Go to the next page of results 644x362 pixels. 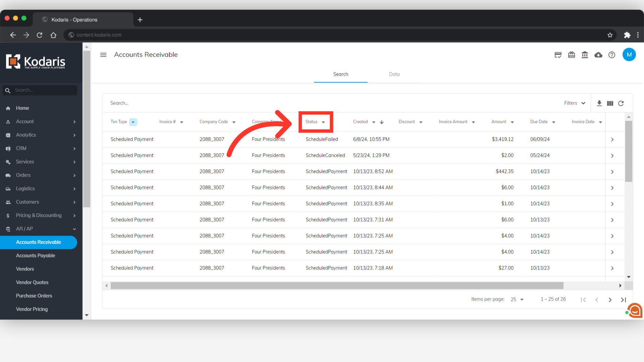(x=610, y=300)
